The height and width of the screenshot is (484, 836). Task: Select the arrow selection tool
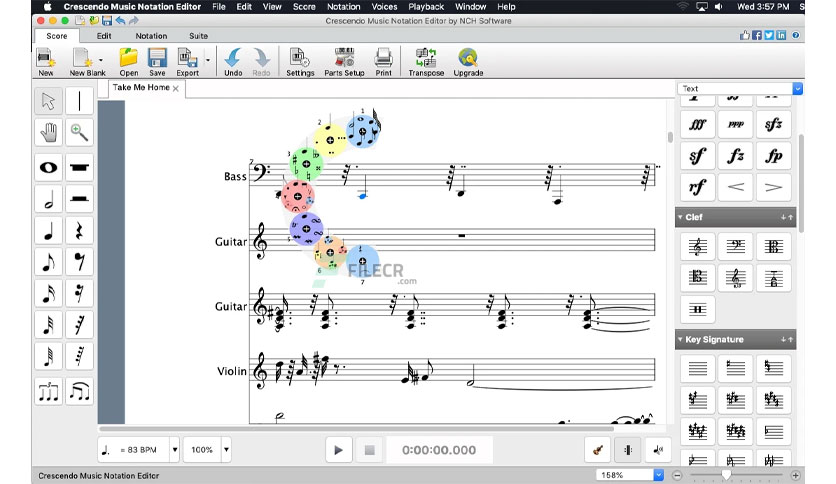49,101
